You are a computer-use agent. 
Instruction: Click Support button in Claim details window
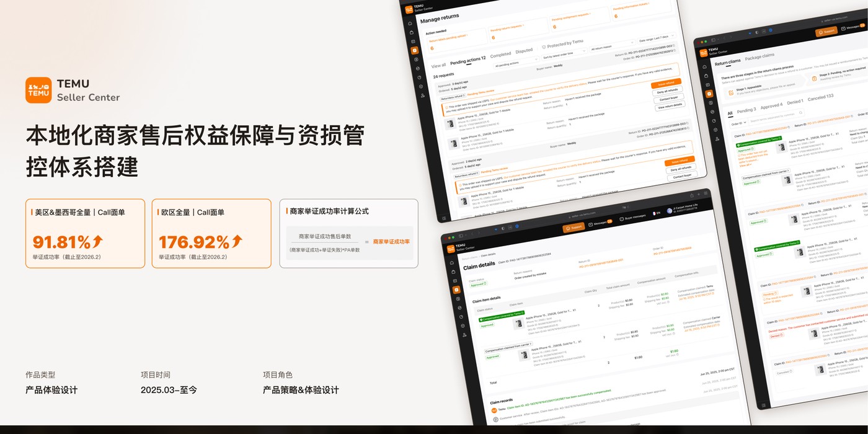click(573, 227)
